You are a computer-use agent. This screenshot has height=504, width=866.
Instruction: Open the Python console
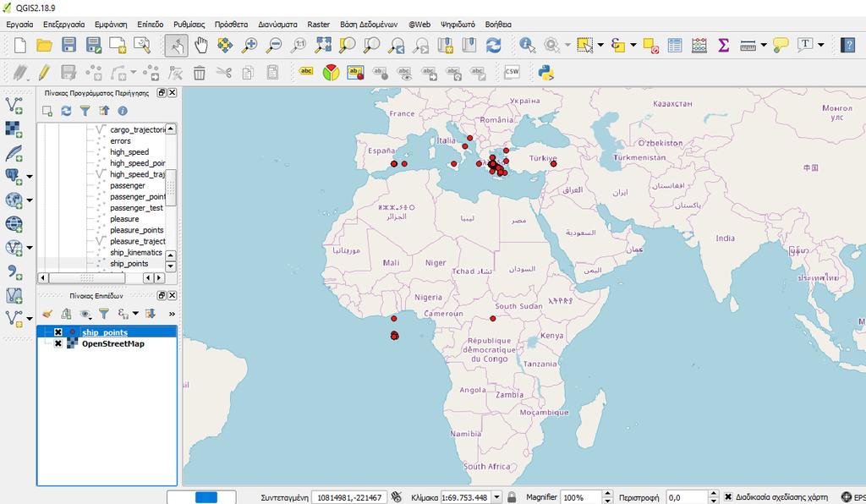[x=545, y=73]
